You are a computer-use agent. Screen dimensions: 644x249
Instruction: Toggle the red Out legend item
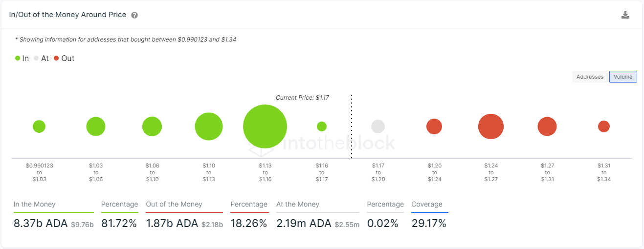pyautogui.click(x=64, y=59)
